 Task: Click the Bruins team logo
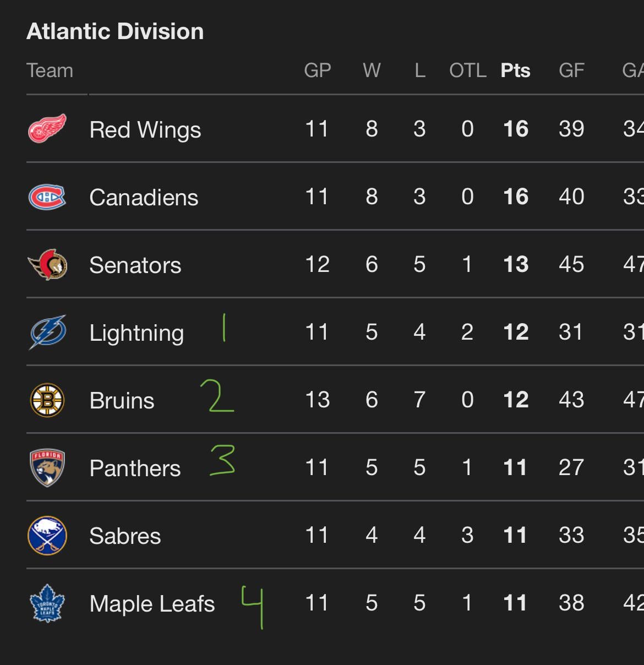point(47,400)
